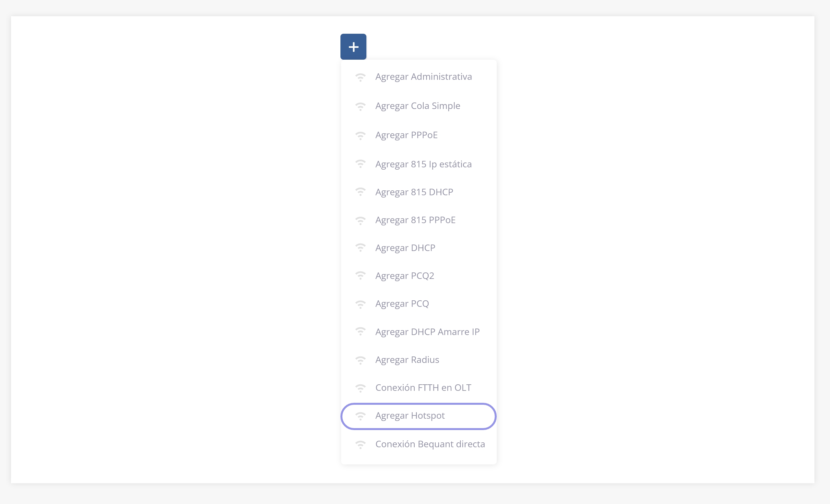This screenshot has width=830, height=504.
Task: Select Agregar Radius entry
Action: tap(407, 360)
